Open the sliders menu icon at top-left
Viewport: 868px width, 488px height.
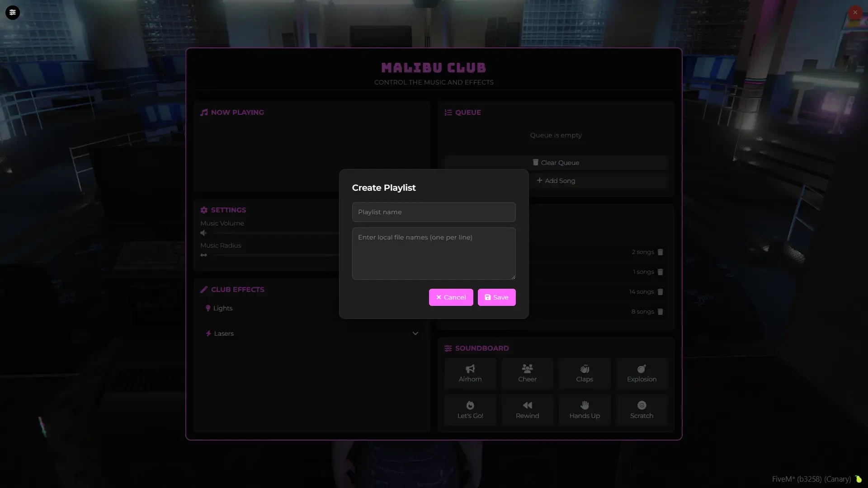pyautogui.click(x=13, y=12)
